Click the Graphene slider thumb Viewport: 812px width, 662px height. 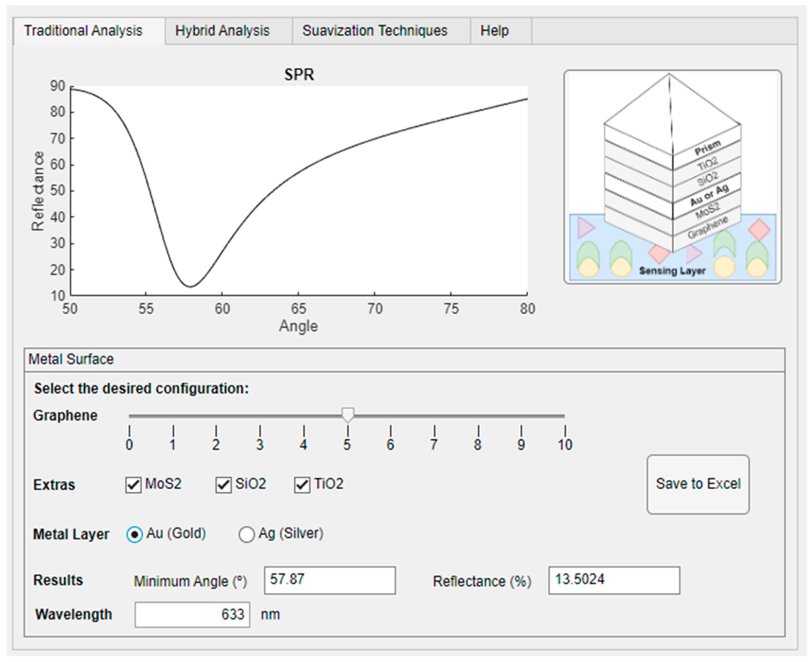[x=347, y=414]
